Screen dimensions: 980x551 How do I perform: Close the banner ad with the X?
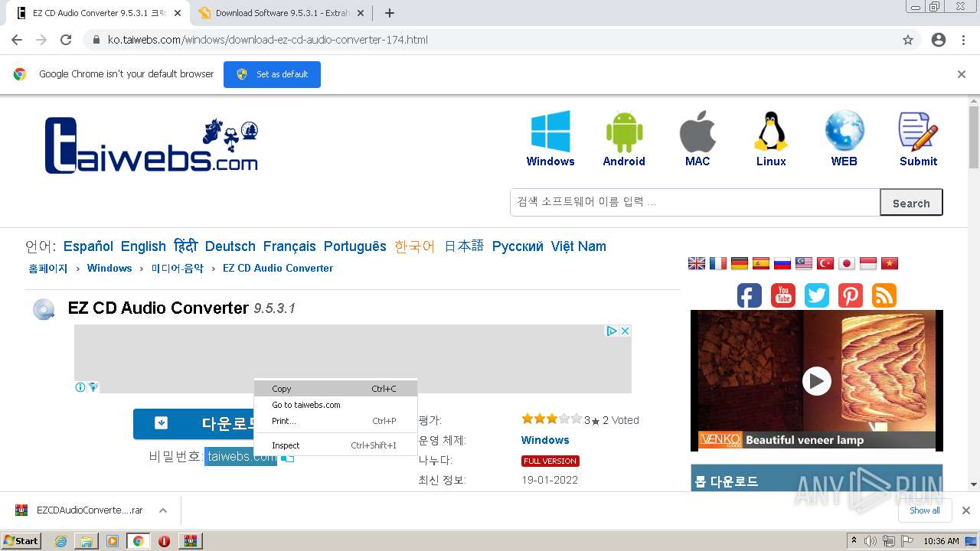[x=625, y=331]
